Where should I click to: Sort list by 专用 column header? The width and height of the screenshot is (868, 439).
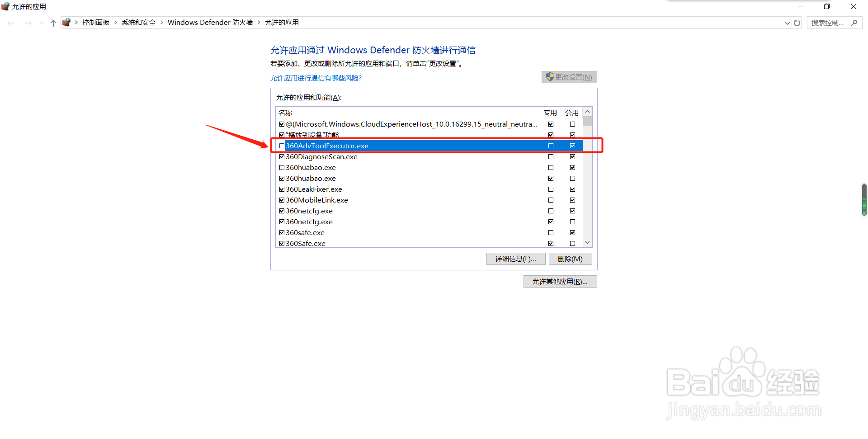[550, 113]
